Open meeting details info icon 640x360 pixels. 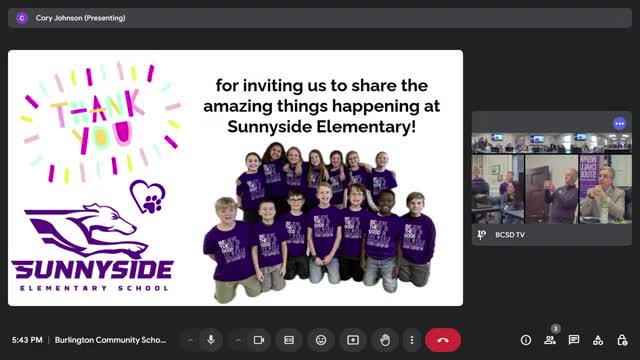click(x=526, y=340)
